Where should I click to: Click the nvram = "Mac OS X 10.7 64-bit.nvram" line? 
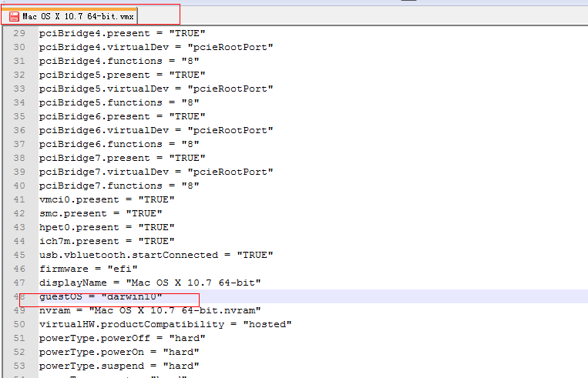[150, 310]
